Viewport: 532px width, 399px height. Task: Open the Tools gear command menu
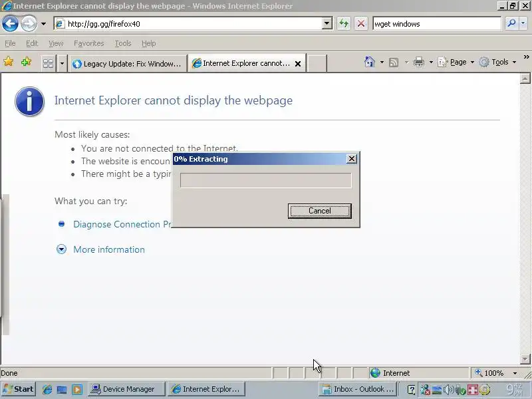pos(497,62)
